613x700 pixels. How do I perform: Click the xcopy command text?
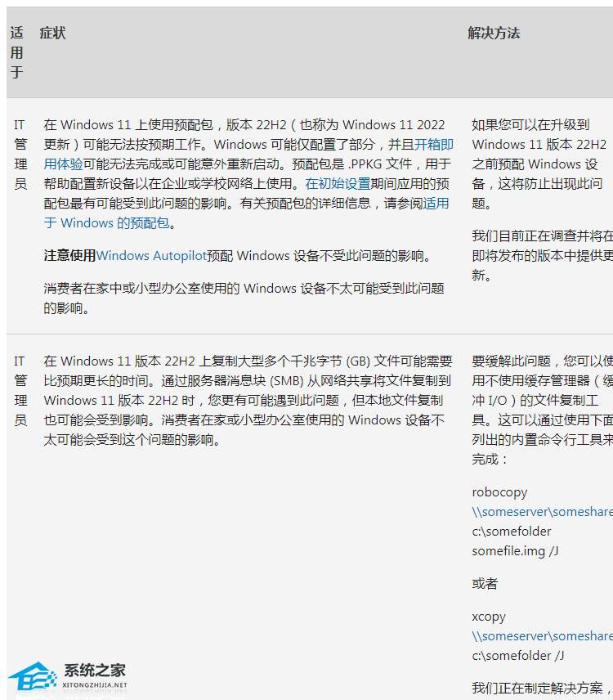489,617
